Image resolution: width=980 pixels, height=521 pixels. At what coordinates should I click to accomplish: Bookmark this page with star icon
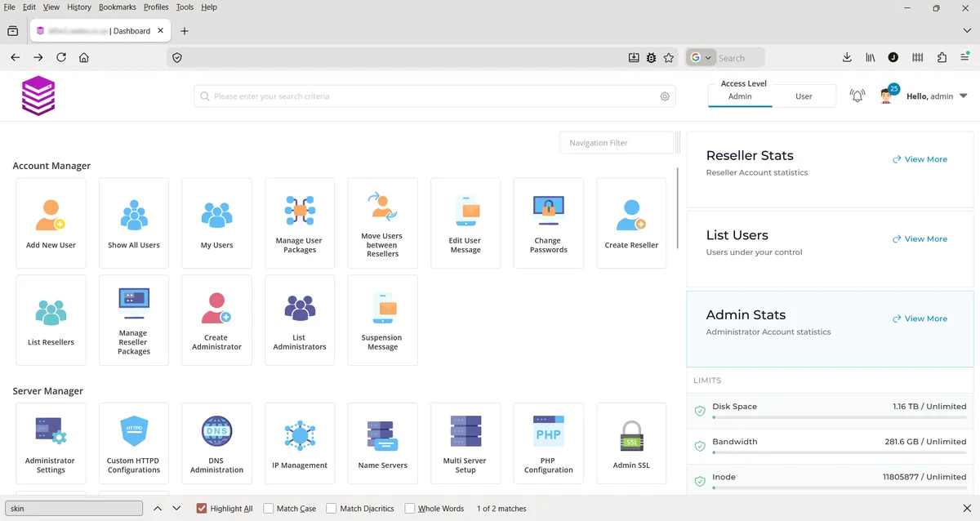click(x=669, y=58)
